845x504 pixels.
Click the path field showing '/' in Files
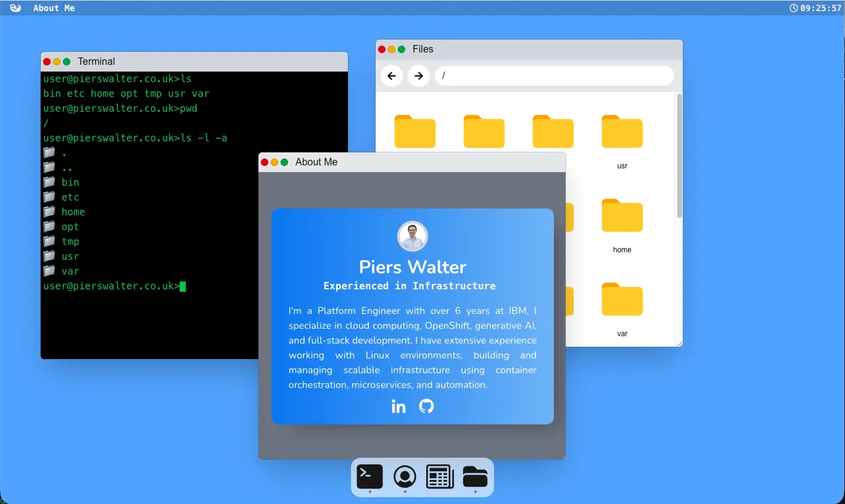click(x=554, y=75)
